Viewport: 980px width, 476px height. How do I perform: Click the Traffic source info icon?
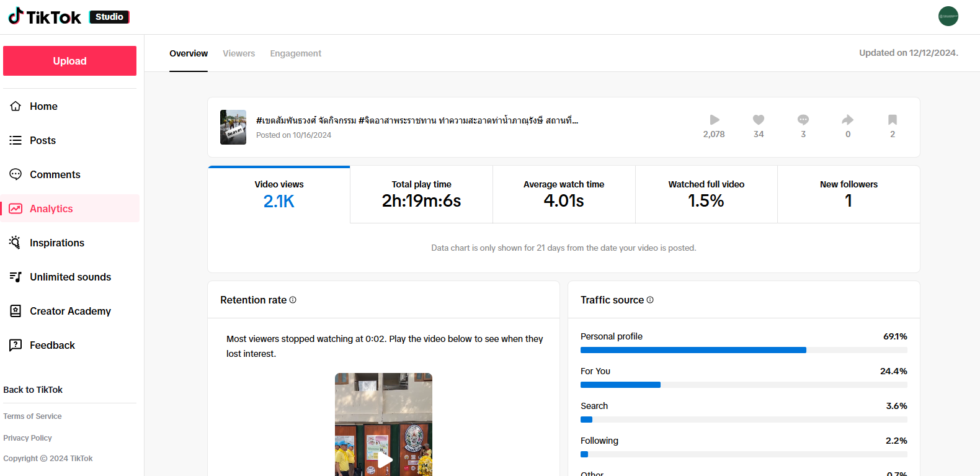(x=650, y=300)
